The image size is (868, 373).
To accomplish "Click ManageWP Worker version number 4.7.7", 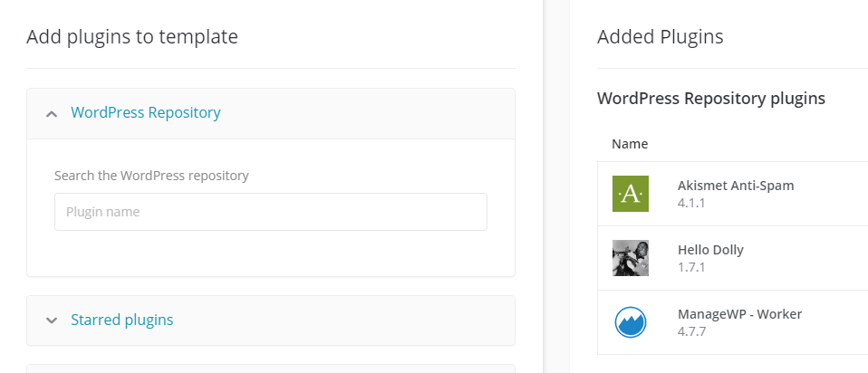I will pos(691,331).
